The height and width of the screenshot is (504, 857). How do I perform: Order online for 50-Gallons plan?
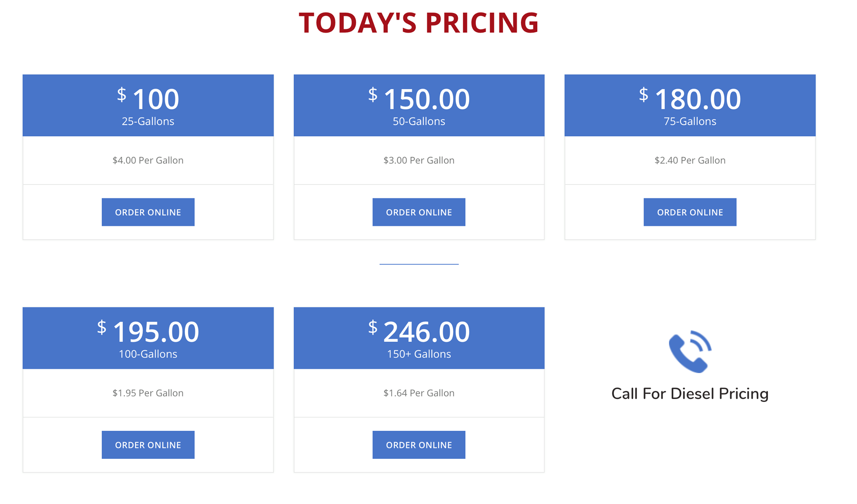point(418,212)
